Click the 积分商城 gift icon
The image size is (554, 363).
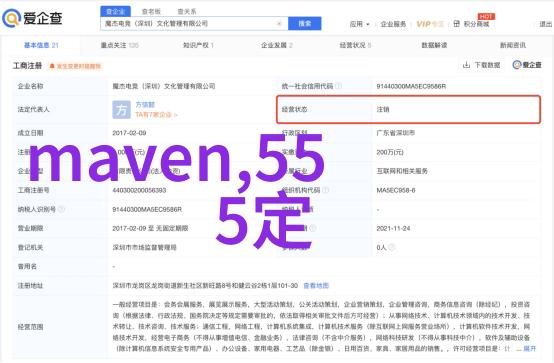(x=456, y=24)
